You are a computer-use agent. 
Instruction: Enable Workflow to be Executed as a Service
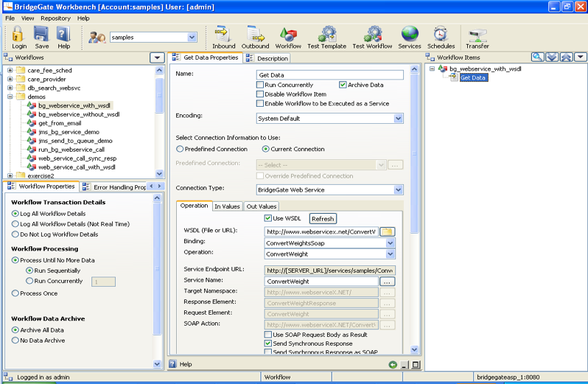(260, 103)
